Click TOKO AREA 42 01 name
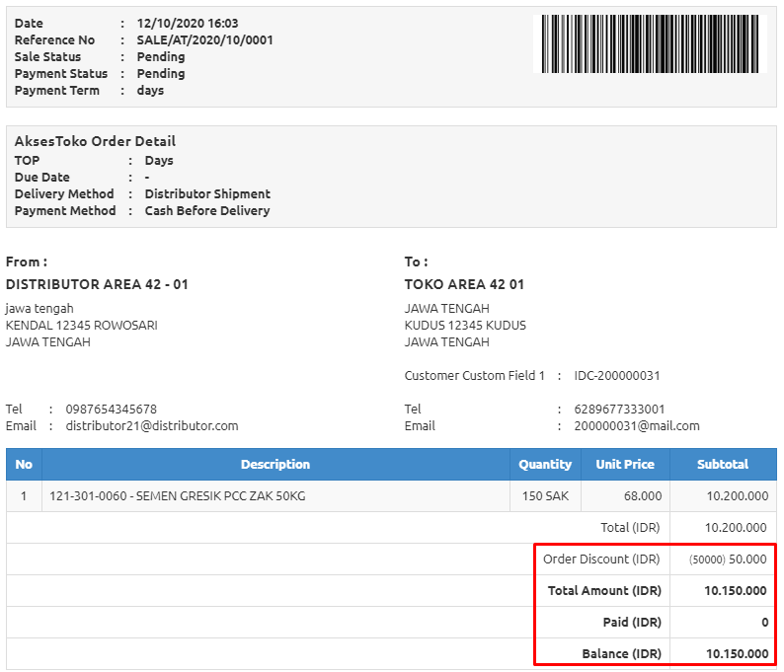The height and width of the screenshot is (672, 784). (x=464, y=284)
